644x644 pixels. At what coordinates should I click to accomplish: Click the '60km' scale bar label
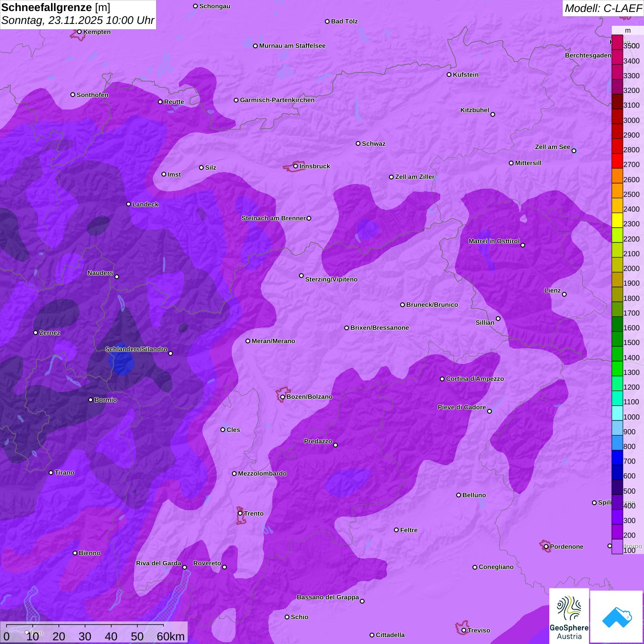pos(171,636)
